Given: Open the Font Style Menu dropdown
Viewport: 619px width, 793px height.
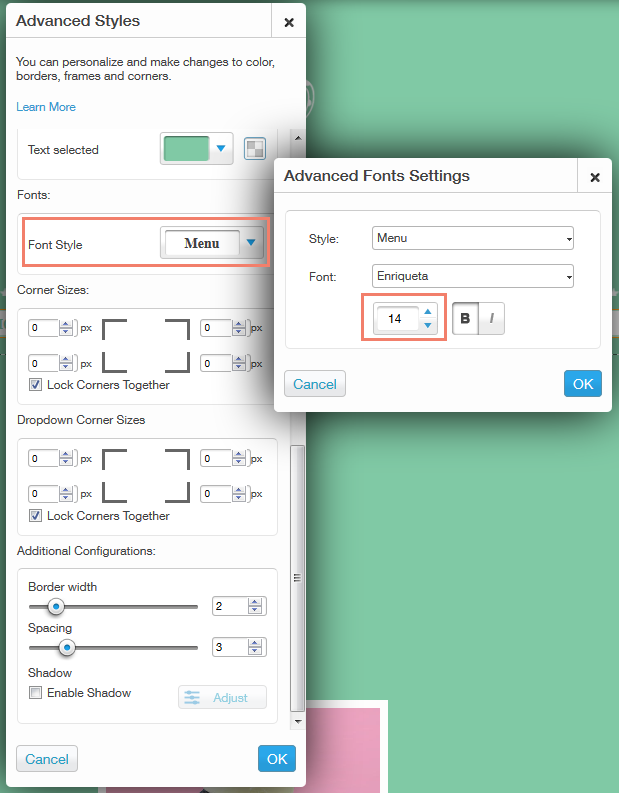Looking at the screenshot, I should 212,243.
